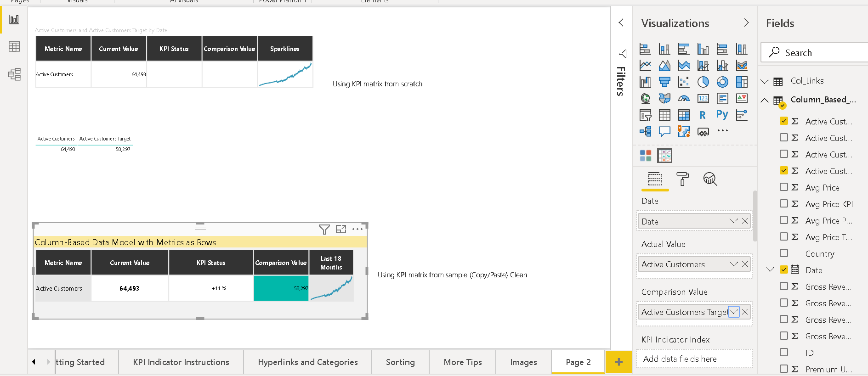868x376 pixels.
Task: Collapse the Visualizations pane
Action: pos(746,22)
